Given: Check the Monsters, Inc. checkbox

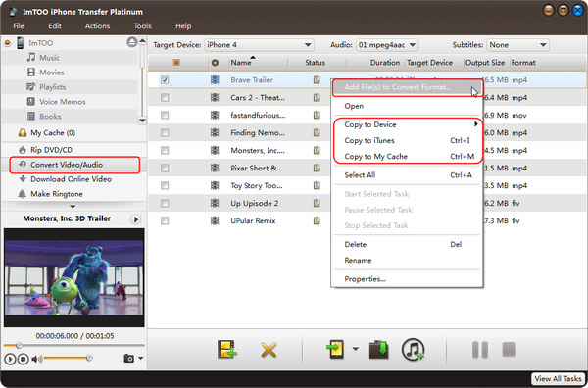Looking at the screenshot, I should tap(165, 150).
